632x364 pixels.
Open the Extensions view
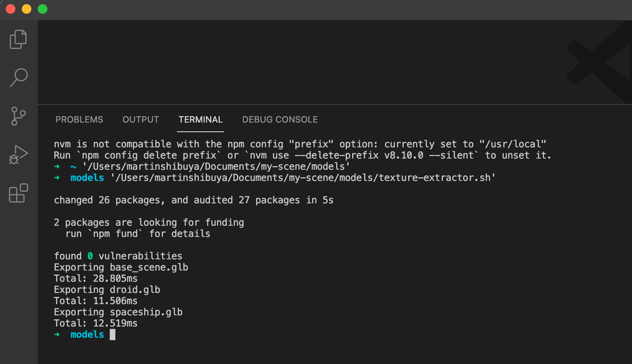coord(18,193)
